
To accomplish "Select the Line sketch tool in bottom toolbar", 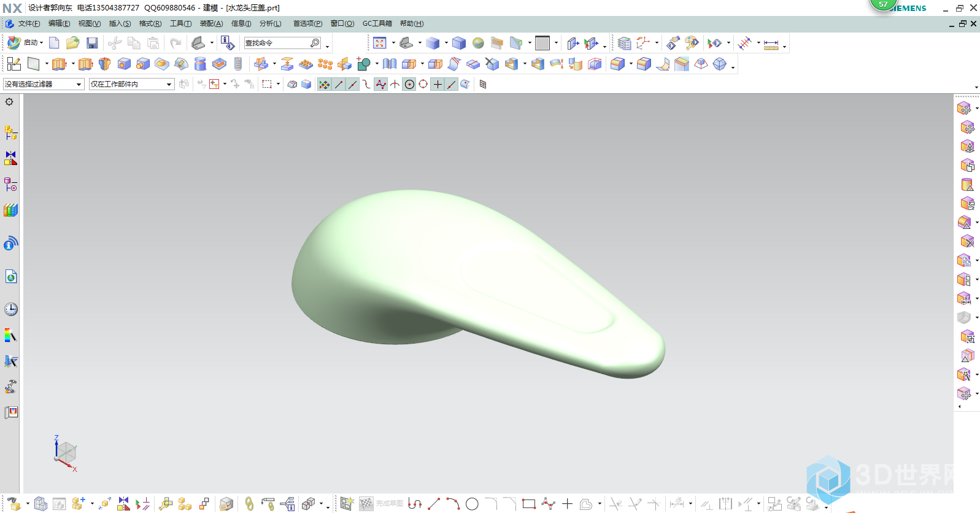I will click(434, 504).
